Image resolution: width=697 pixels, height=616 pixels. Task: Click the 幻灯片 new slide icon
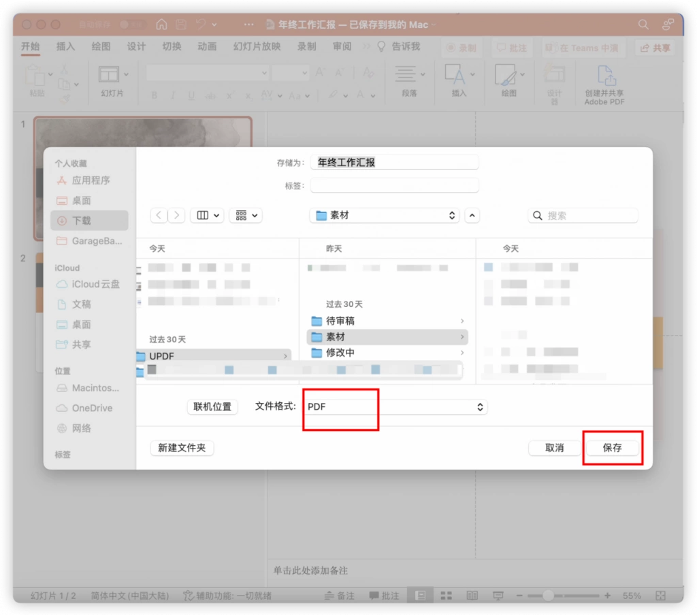point(109,75)
